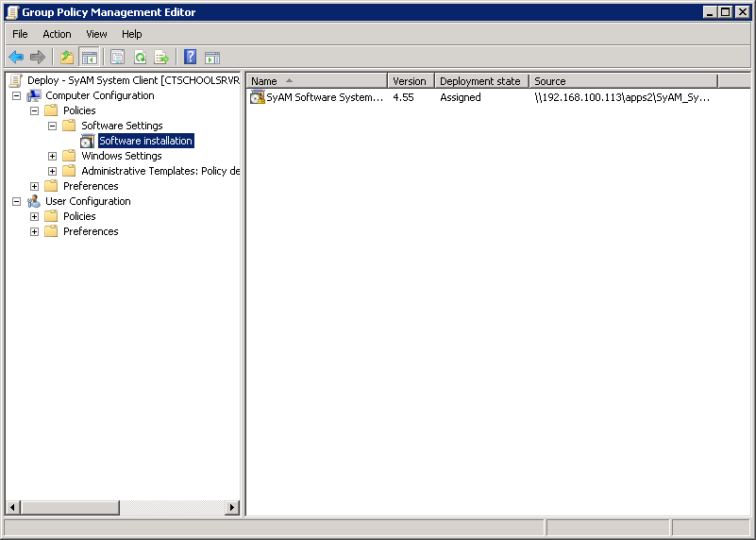This screenshot has height=540, width=756.
Task: Sort list by Deployment state column
Action: pos(480,81)
